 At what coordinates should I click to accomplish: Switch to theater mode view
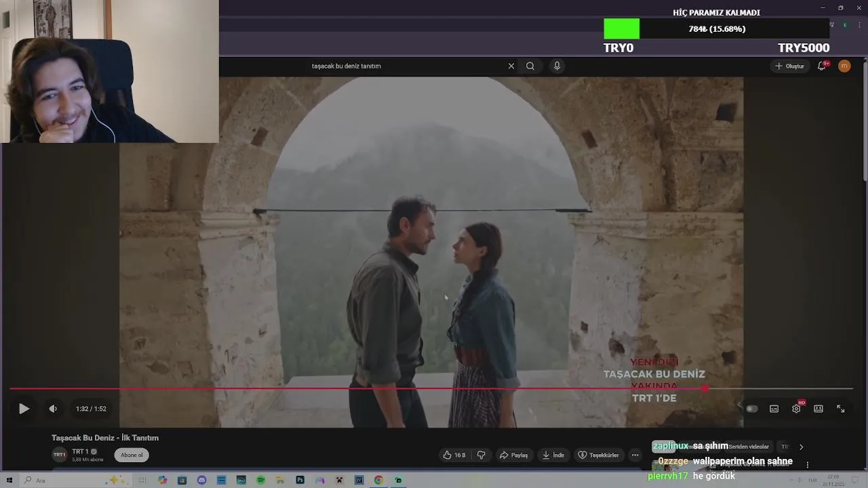818,409
